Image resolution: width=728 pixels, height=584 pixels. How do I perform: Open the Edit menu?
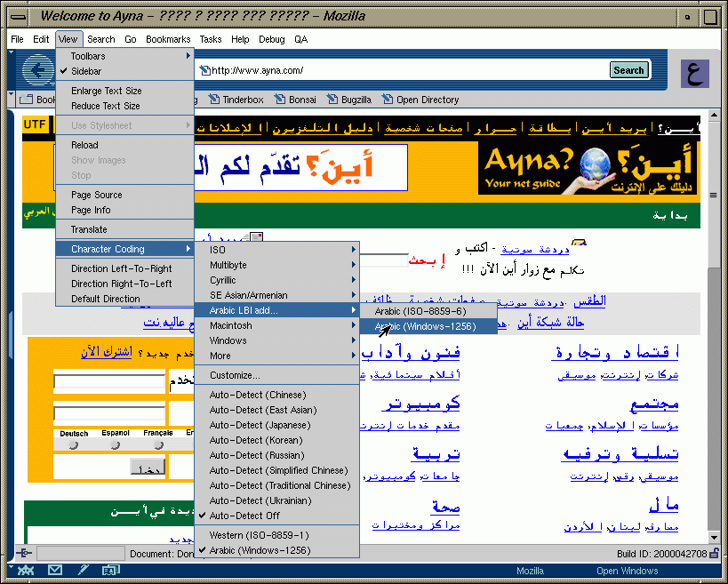(41, 39)
